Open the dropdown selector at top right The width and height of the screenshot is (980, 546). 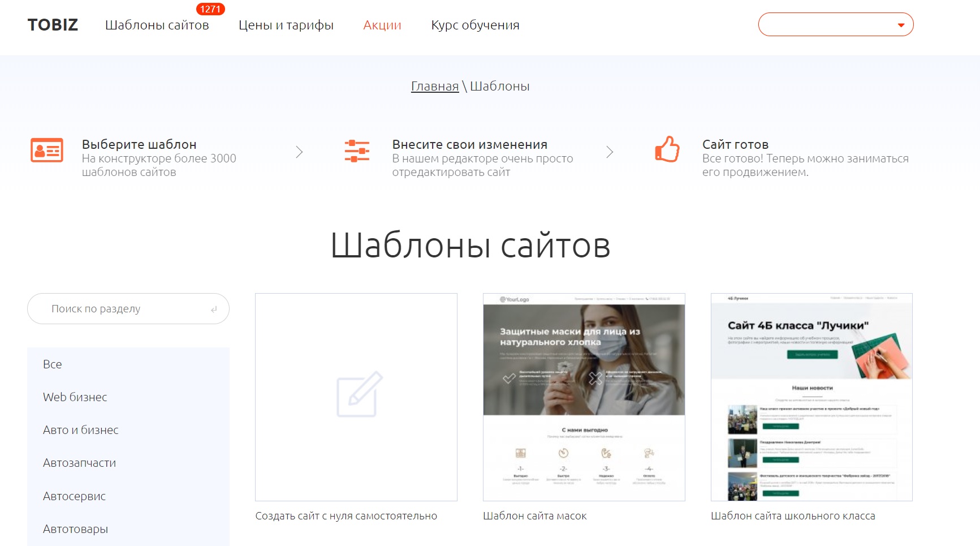pos(836,24)
